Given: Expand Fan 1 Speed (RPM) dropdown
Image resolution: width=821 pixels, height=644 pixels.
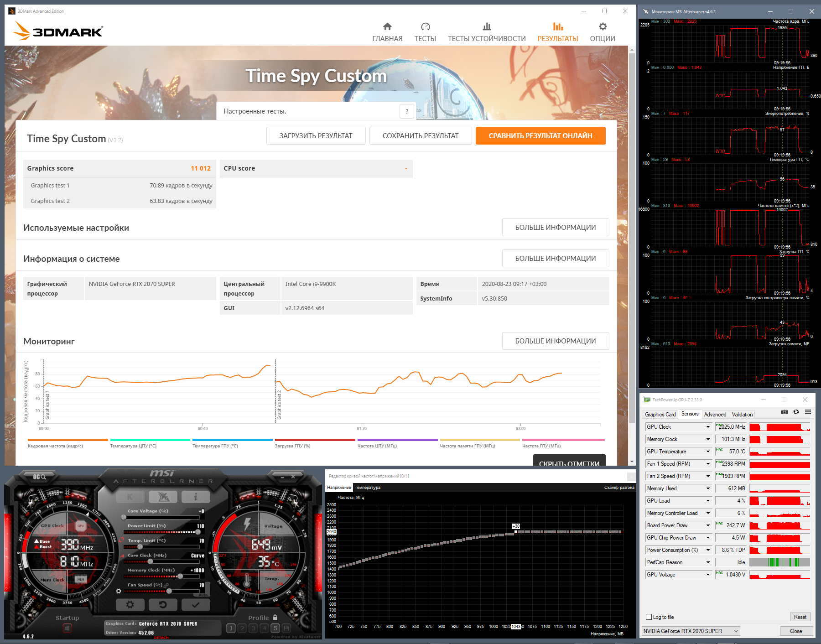Looking at the screenshot, I should pyautogui.click(x=679, y=464).
